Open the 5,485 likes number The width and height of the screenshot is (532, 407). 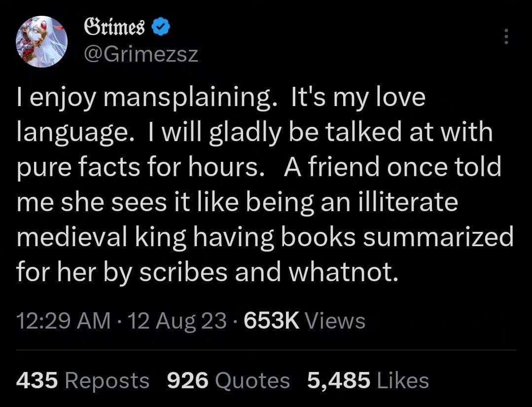tap(339, 380)
